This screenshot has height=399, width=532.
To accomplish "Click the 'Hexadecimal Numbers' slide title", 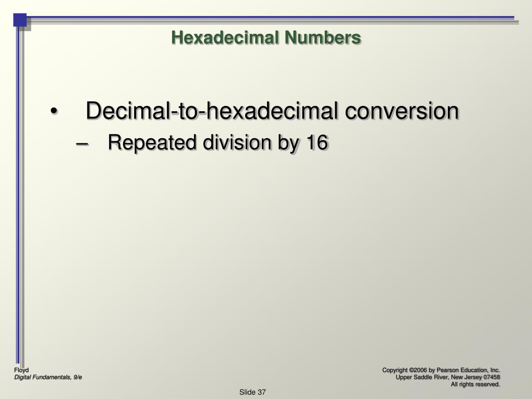I will (x=266, y=37).
